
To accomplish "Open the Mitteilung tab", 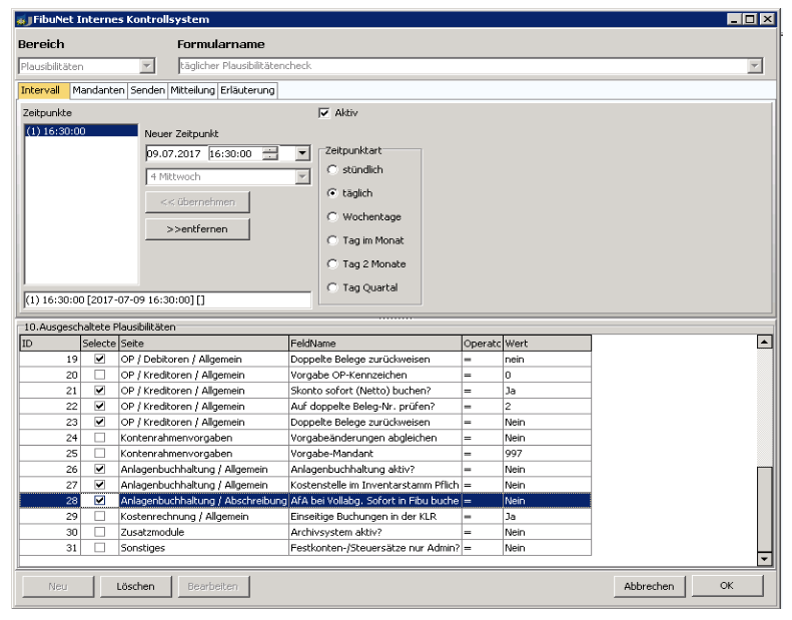I will tap(192, 90).
